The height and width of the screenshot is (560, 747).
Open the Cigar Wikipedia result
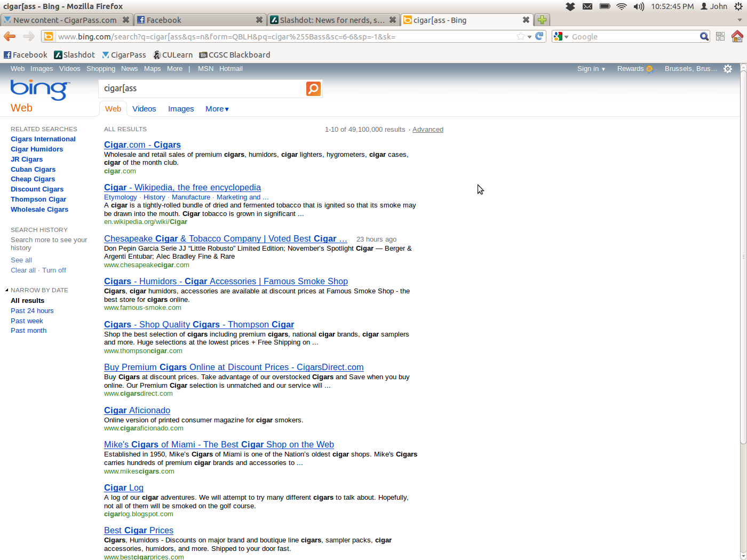[182, 188]
